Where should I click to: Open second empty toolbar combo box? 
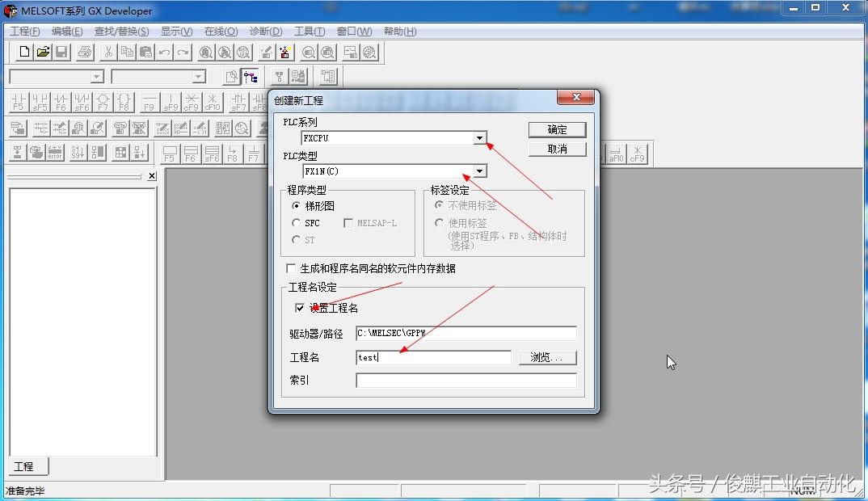click(x=158, y=77)
